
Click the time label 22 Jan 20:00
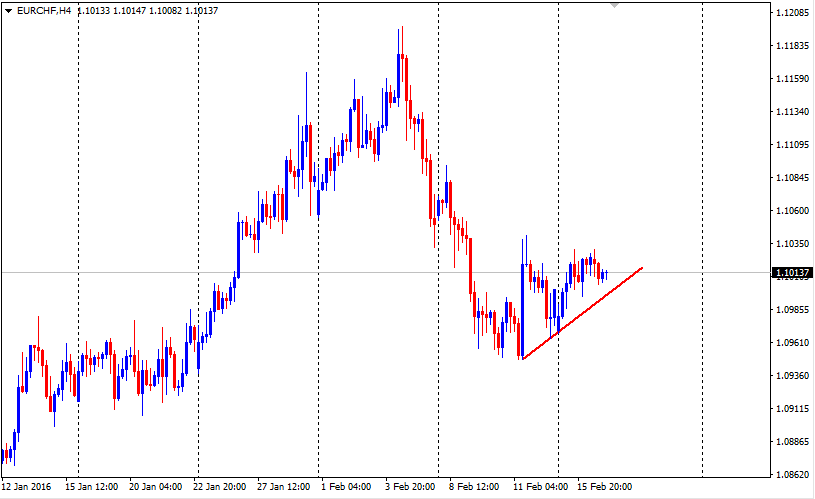click(219, 487)
